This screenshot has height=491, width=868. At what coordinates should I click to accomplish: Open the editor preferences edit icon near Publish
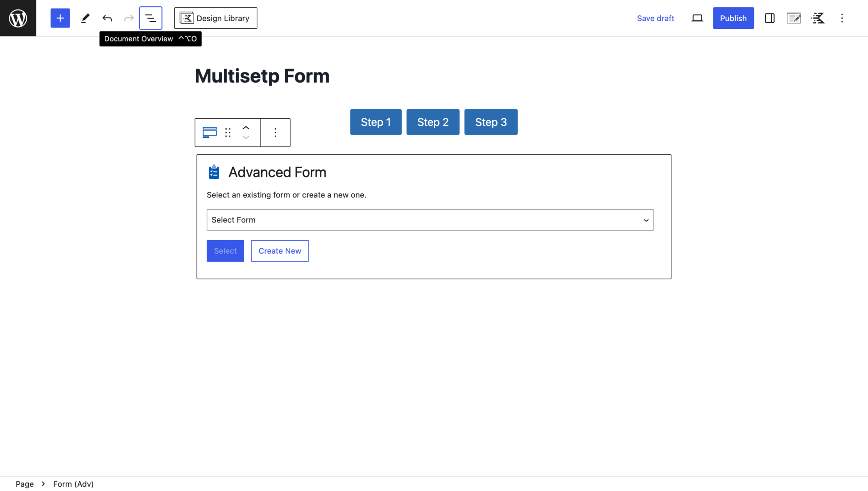click(x=794, y=18)
